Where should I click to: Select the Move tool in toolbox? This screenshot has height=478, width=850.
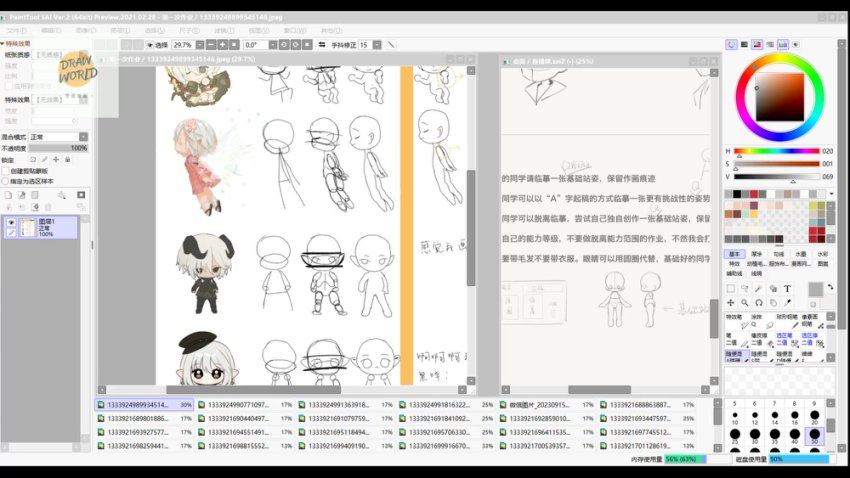click(x=730, y=302)
